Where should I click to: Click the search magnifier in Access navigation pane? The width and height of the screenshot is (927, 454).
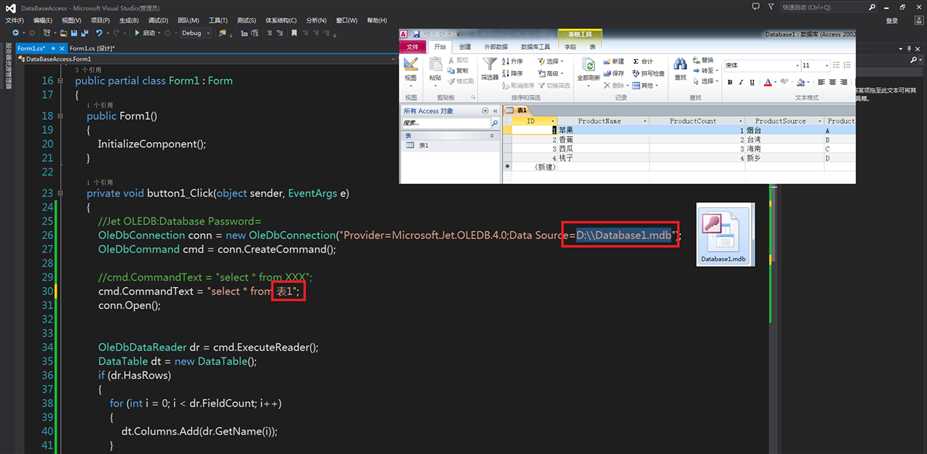494,124
